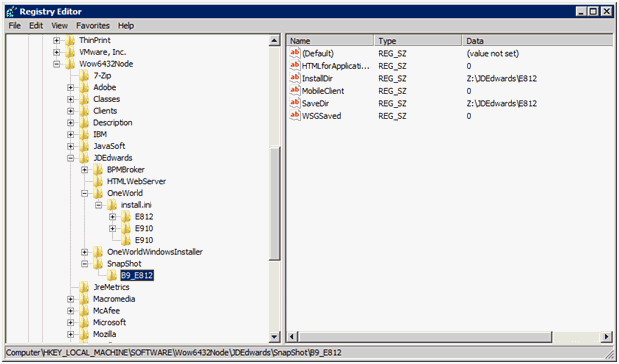
Task: Click the JDEdwards folder icon
Action: point(84,158)
